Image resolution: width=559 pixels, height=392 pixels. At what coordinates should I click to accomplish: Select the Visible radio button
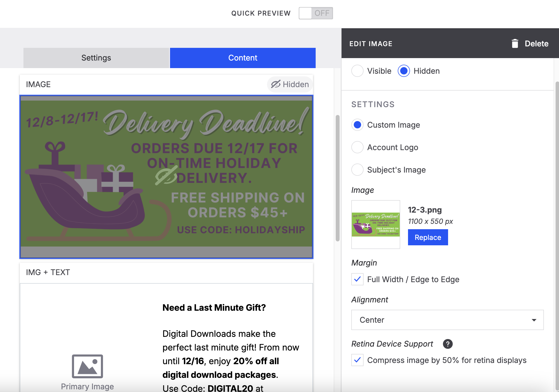tap(357, 71)
